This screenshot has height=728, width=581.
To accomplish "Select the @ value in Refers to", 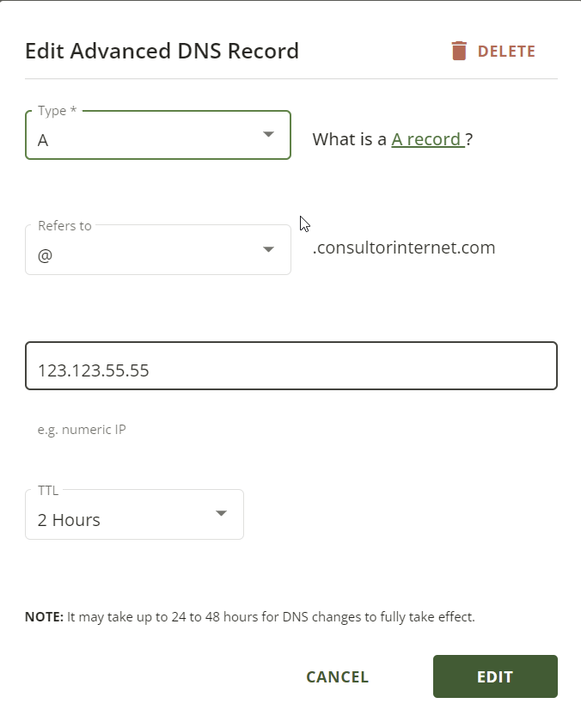I will 45,255.
